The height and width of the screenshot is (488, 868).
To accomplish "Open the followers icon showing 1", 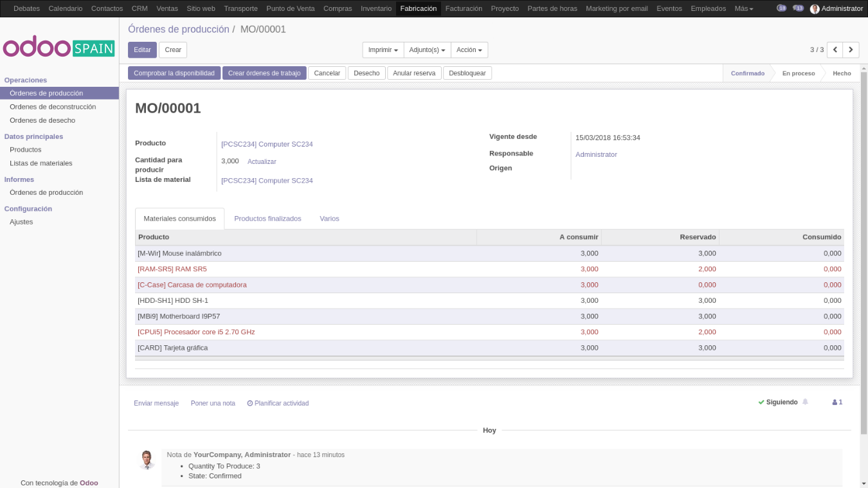I will tap(836, 402).
